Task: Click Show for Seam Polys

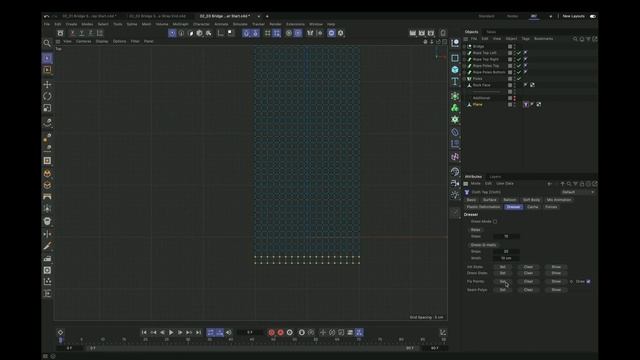Action: 556,290
